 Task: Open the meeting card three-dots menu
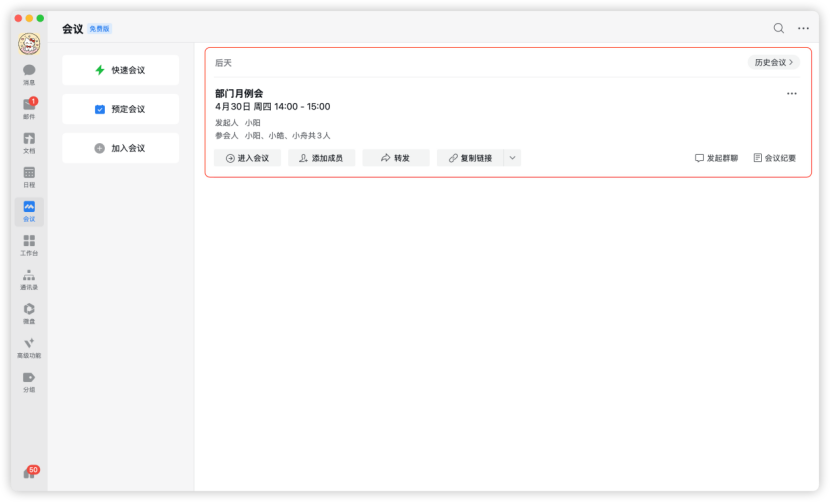point(791,94)
